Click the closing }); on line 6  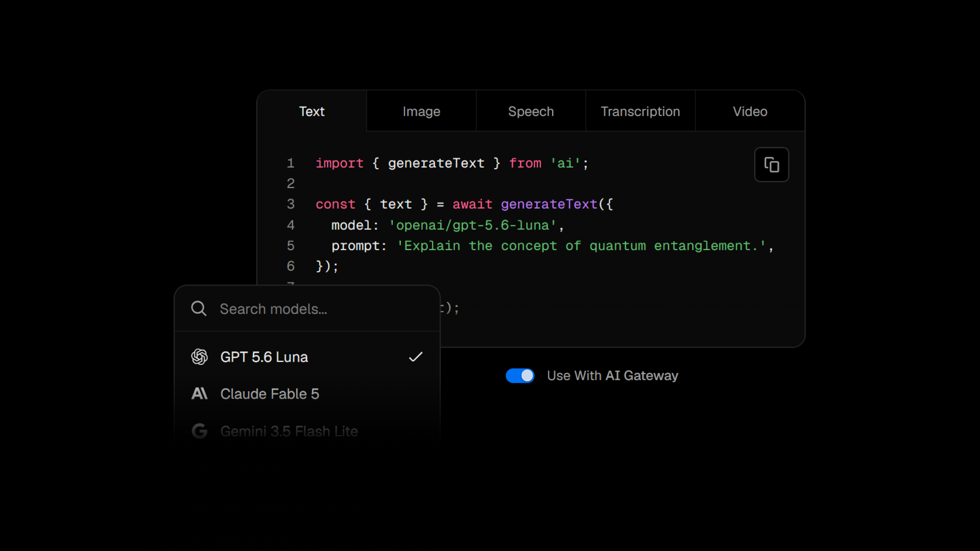point(327,266)
